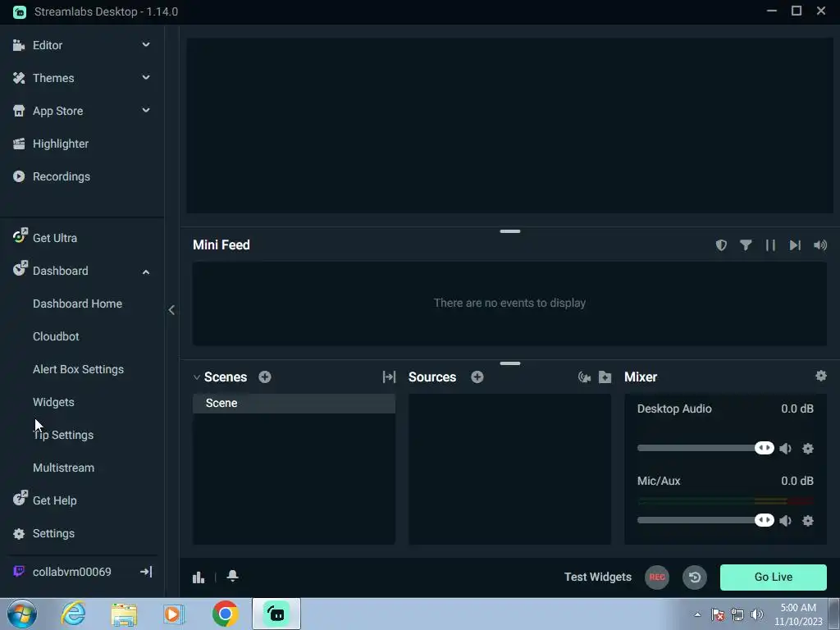This screenshot has height=630, width=840.
Task: Click the Mini Feed safe mode shield icon
Action: (x=721, y=244)
